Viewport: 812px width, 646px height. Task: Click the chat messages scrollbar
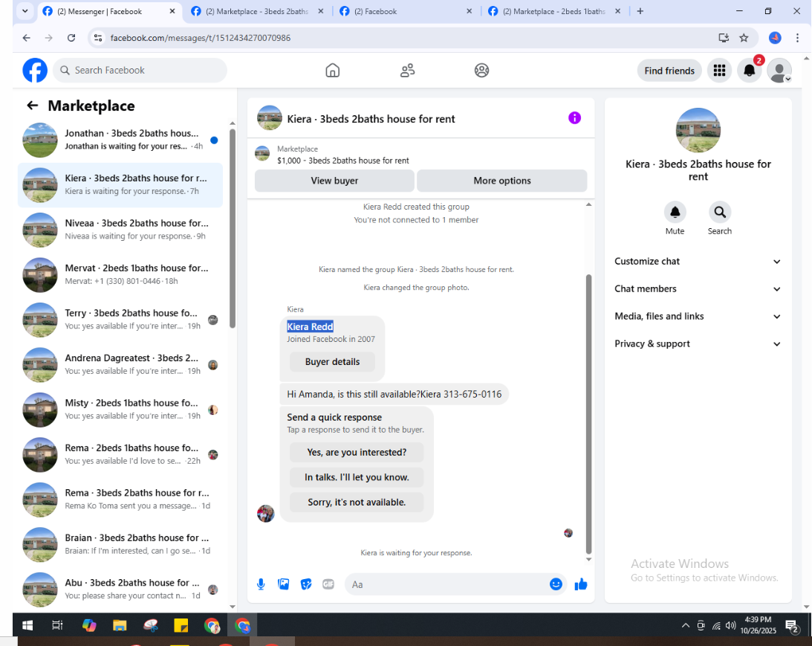[588, 414]
